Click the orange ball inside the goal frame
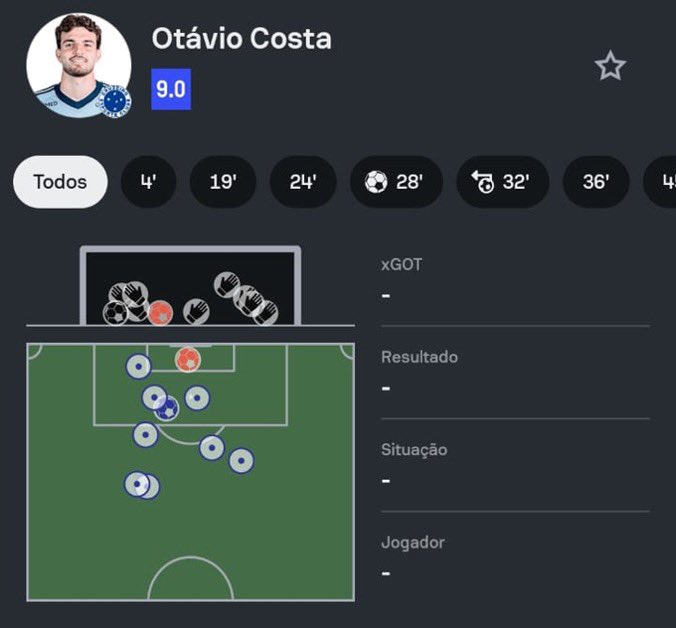Viewport: 676px width, 628px height. click(161, 313)
